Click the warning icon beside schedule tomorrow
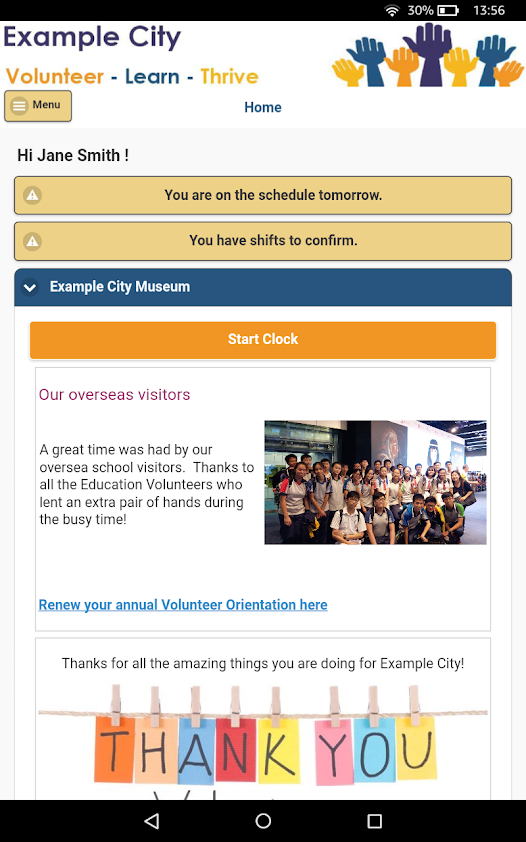This screenshot has width=526, height=842. (33, 195)
